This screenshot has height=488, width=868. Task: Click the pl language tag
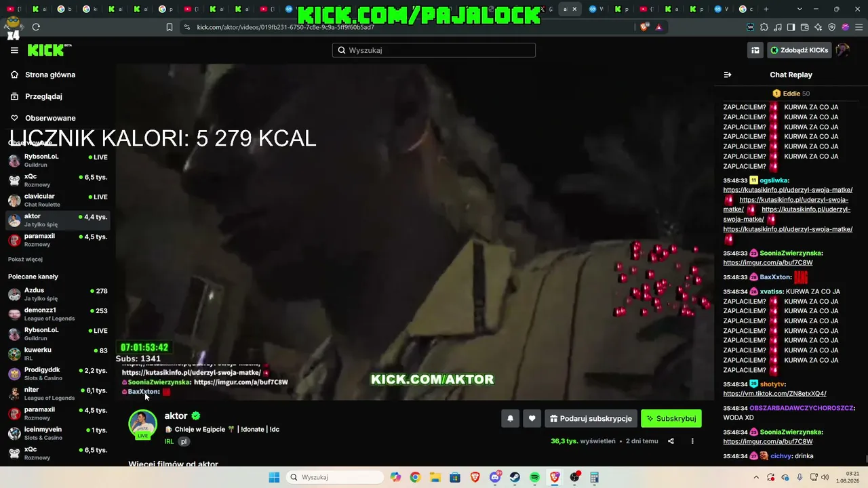click(x=183, y=441)
